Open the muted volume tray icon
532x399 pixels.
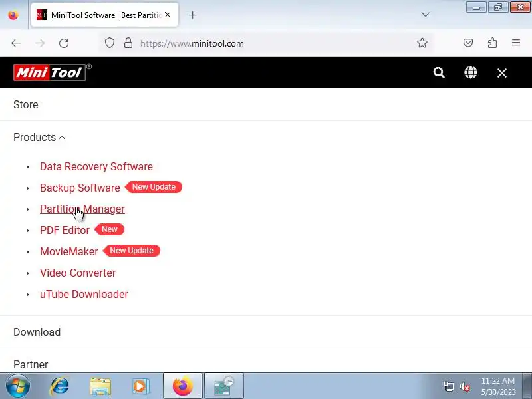pos(464,386)
